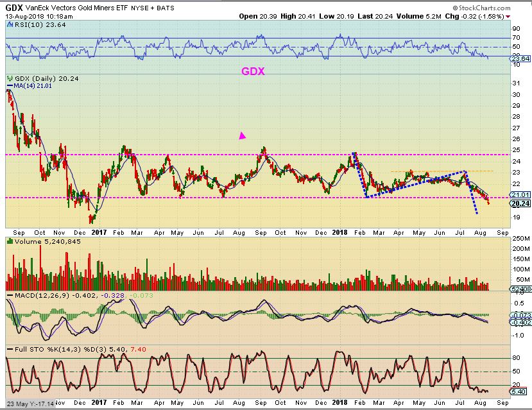Click the 2018 label on the price chart time axis
Image resolution: width=532 pixels, height=410 pixels.
pyautogui.click(x=339, y=232)
